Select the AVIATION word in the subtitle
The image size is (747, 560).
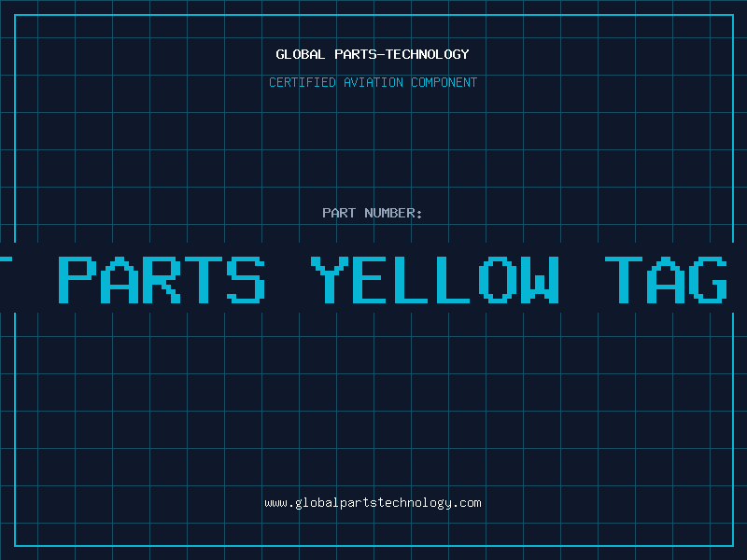point(373,82)
